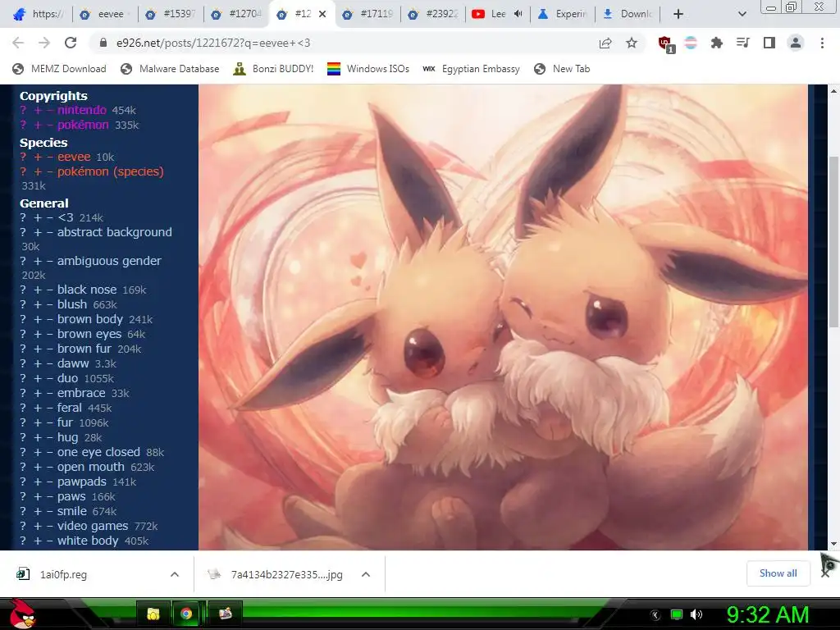Screen dimensions: 840x630
Task: Click the Chrome taskbar icon
Action: coord(186,614)
